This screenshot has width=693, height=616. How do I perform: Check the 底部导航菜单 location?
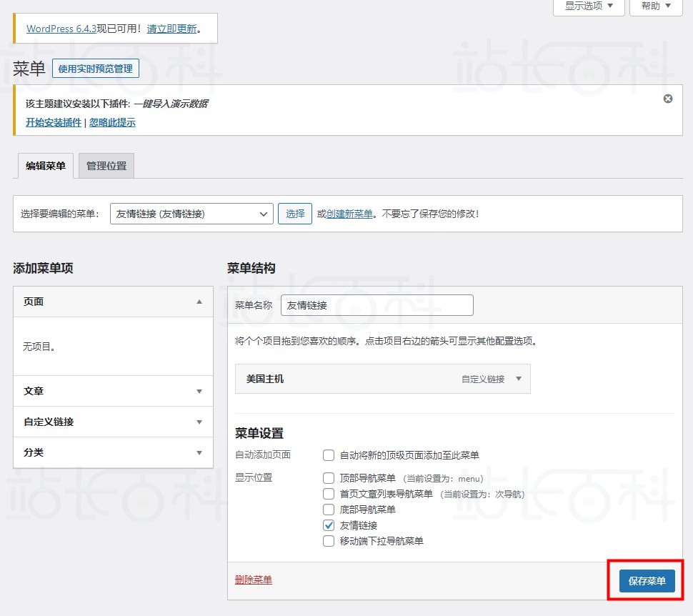329,510
